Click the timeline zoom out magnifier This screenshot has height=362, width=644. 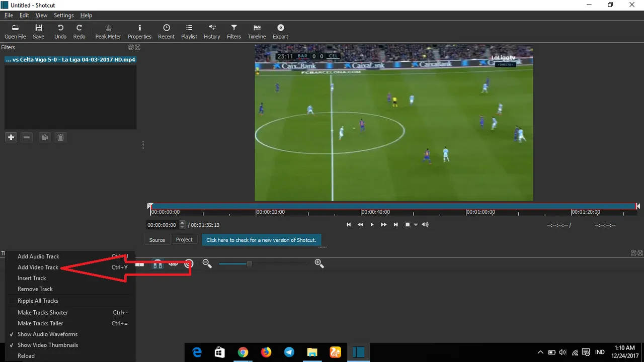[x=206, y=263]
